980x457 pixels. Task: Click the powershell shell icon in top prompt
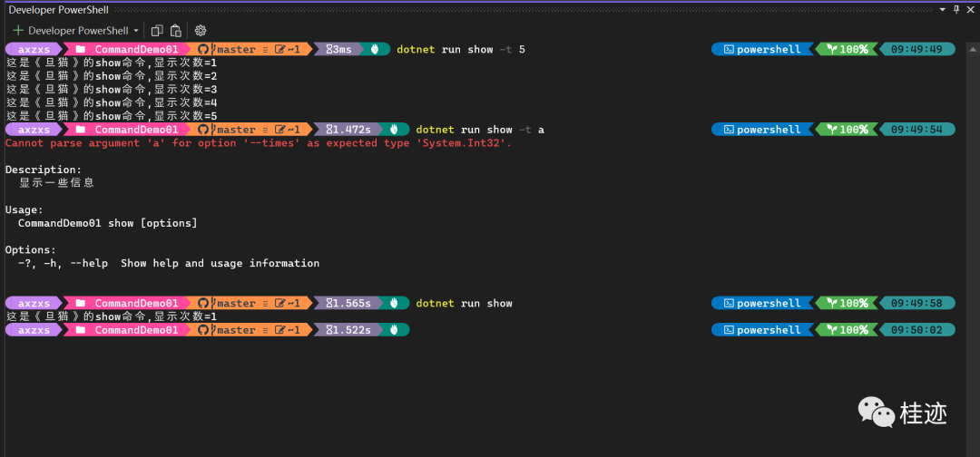[x=726, y=49]
